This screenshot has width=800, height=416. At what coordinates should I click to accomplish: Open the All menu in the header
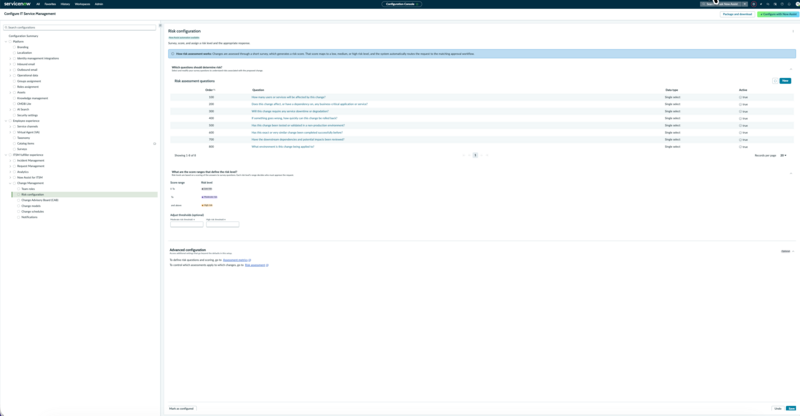38,4
